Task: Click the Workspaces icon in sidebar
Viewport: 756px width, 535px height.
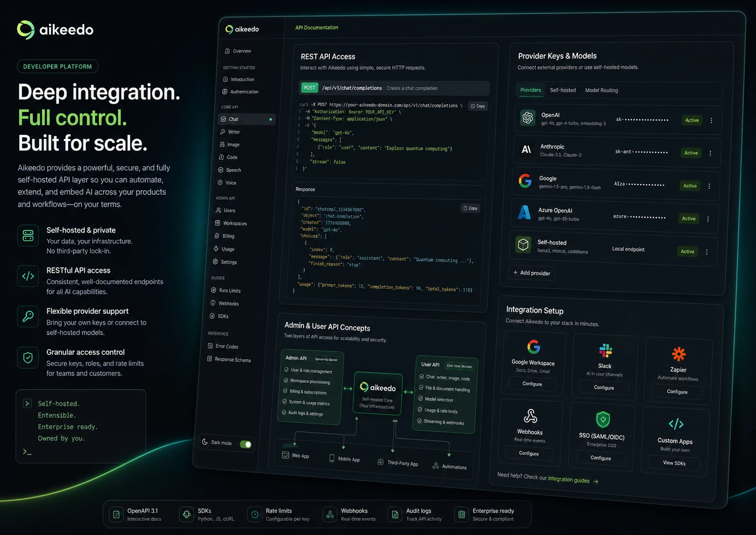Action: [218, 223]
